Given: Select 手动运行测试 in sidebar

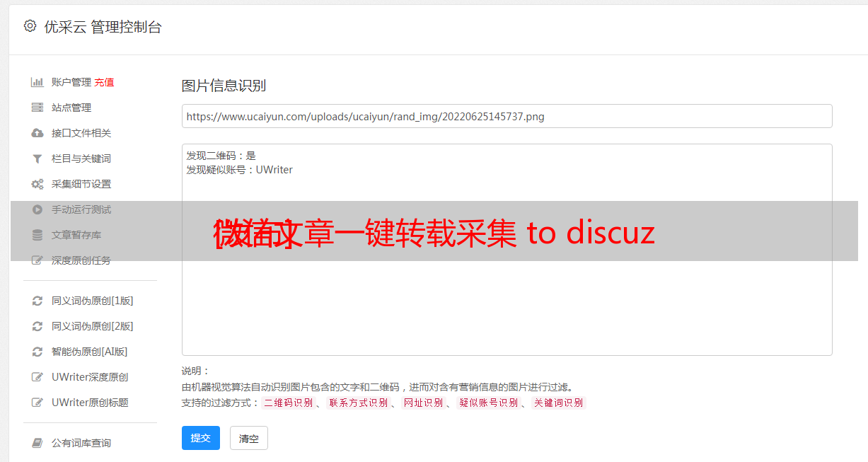Looking at the screenshot, I should (x=81, y=209).
